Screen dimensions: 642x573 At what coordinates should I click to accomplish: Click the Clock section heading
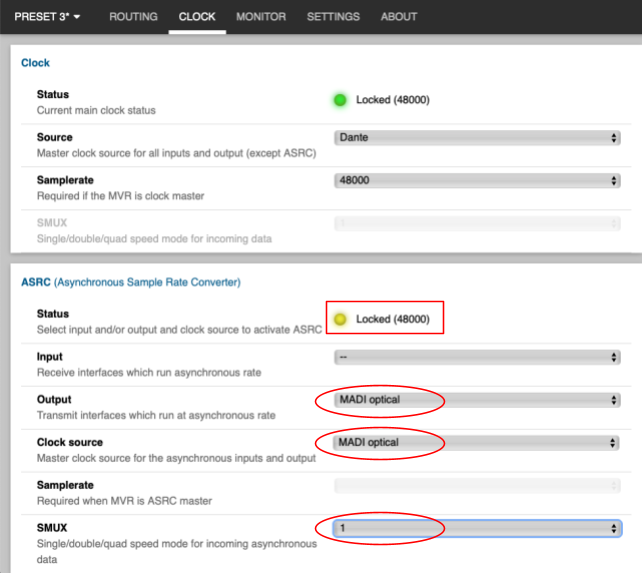pos(36,63)
